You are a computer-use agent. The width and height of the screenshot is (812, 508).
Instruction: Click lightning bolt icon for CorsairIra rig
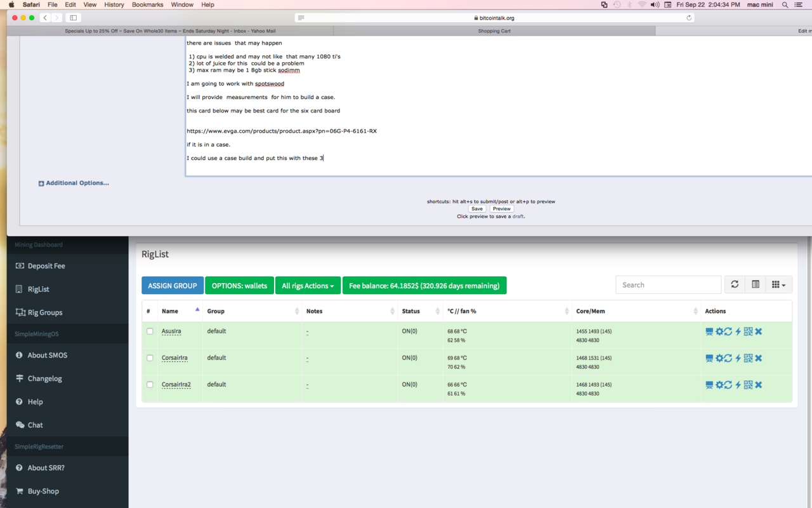pyautogui.click(x=738, y=358)
